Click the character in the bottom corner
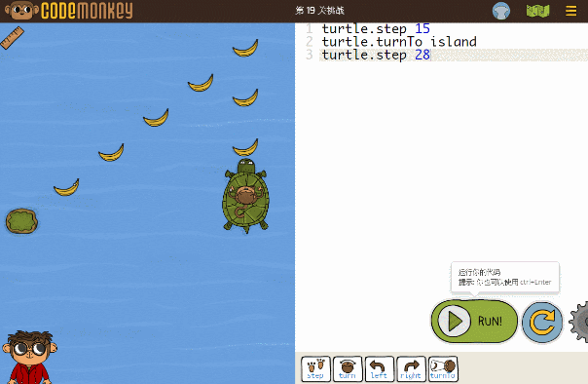This screenshot has height=384, width=588. point(29,358)
